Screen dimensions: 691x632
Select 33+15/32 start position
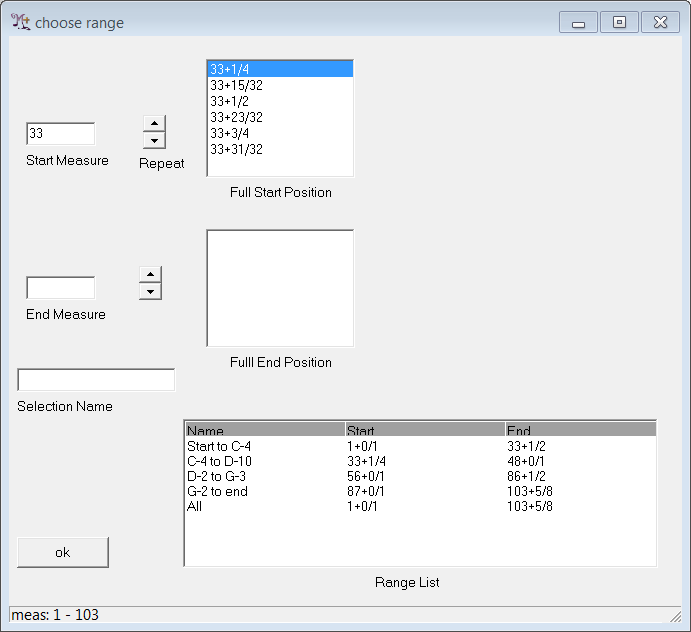280,85
